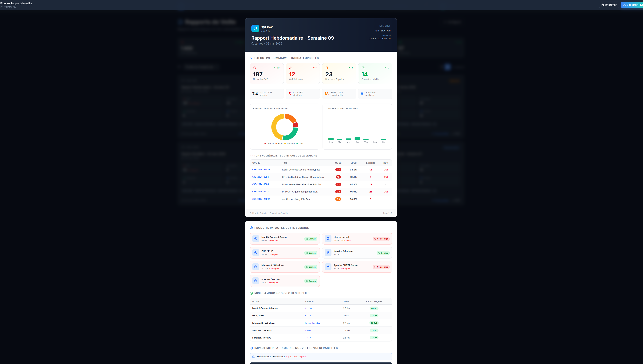Click the red shield icon above 187

(254, 68)
